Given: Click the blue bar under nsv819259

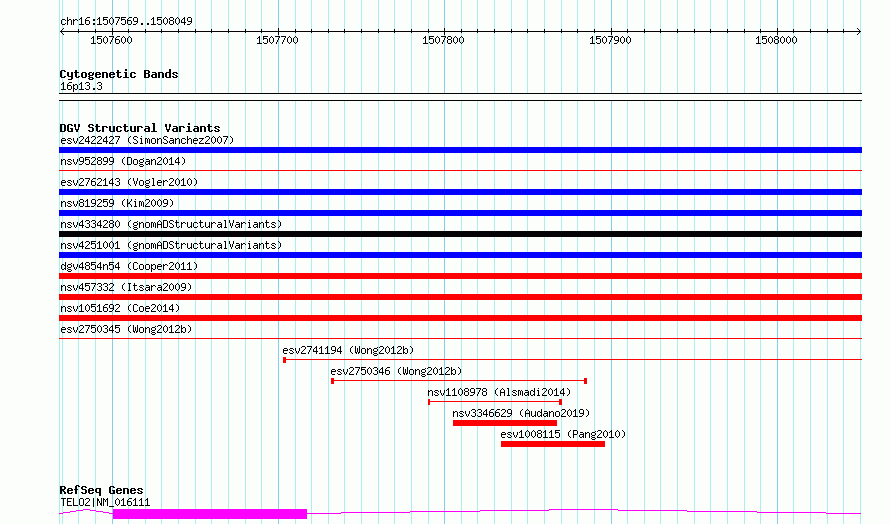Looking at the screenshot, I should tap(460, 213).
